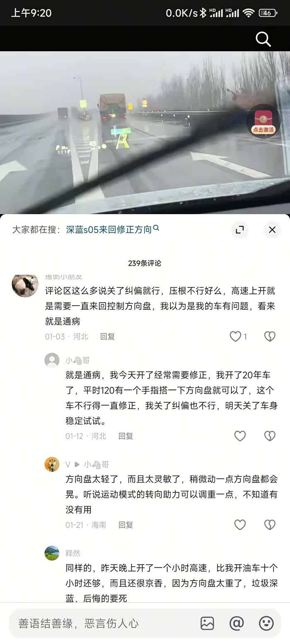Mention someone with the @ icon
Viewport: 290px width, 644px height.
coord(237,623)
